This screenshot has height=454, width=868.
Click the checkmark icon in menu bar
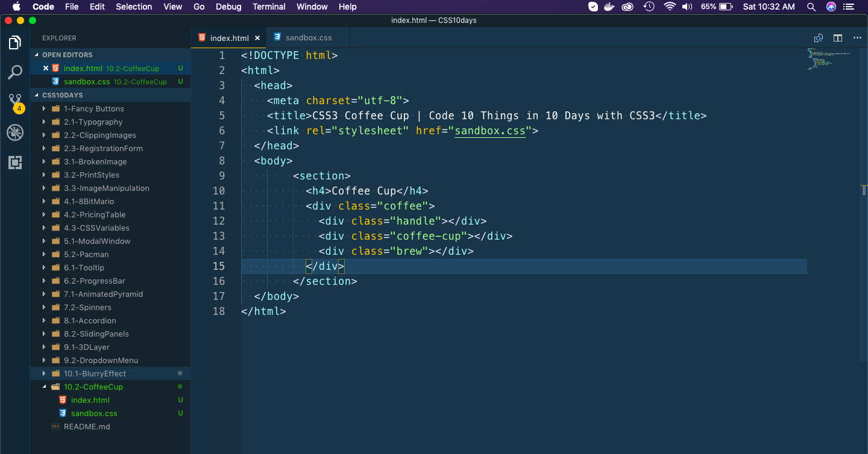click(593, 7)
